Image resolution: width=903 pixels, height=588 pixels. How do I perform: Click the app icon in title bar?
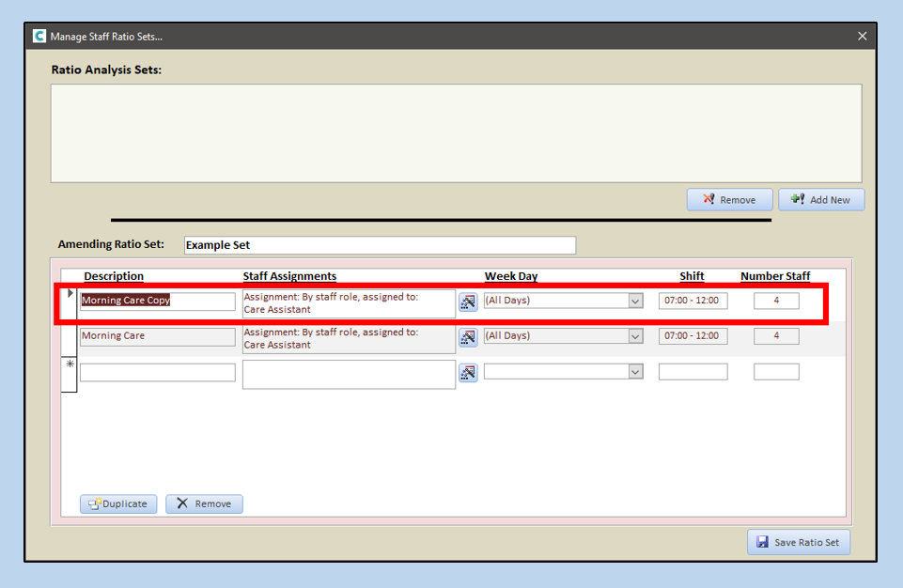tap(39, 37)
